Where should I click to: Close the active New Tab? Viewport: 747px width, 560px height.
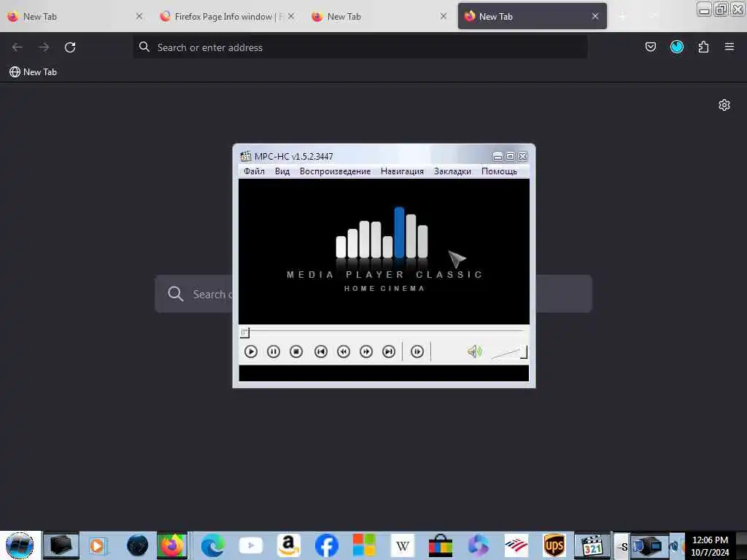(x=595, y=16)
